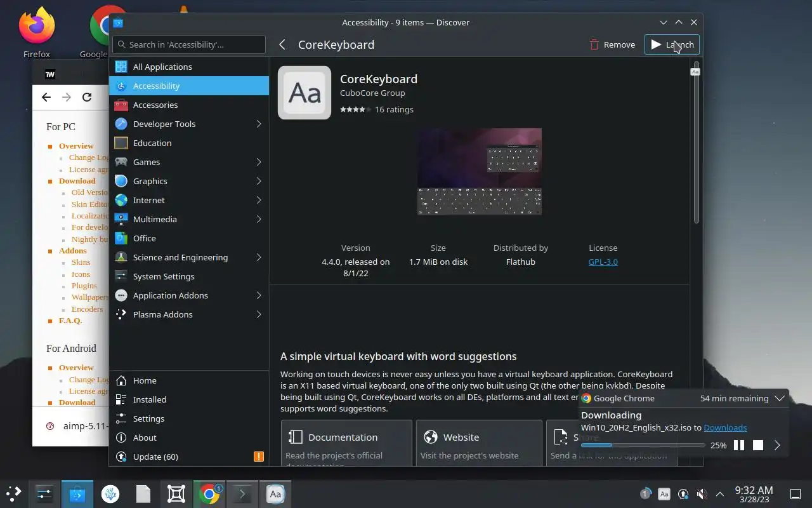
Task: Open Firefox from desktop icon
Action: coord(37,32)
